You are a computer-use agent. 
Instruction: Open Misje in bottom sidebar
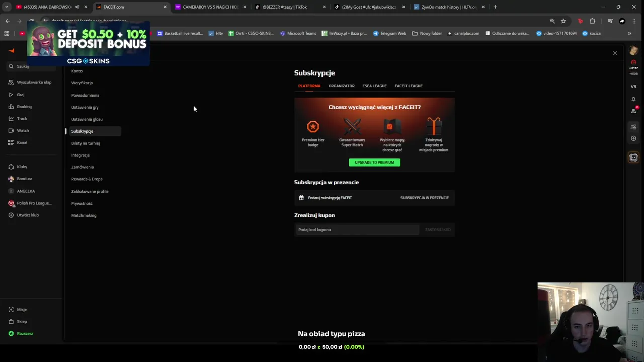18,310
